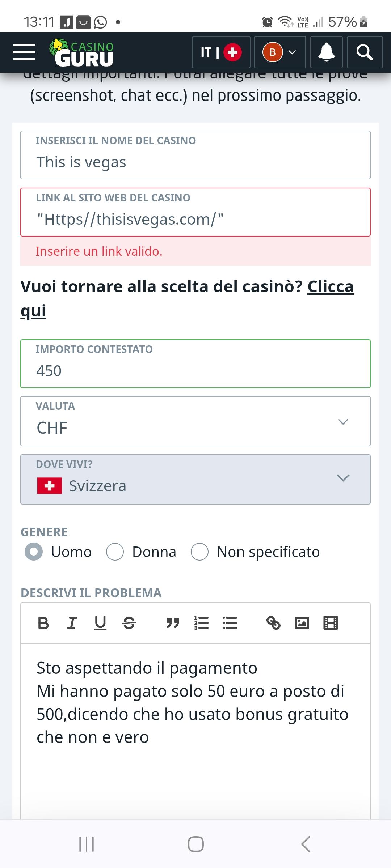391x868 pixels.
Task: Apply strikethrough formatting
Action: click(x=129, y=623)
